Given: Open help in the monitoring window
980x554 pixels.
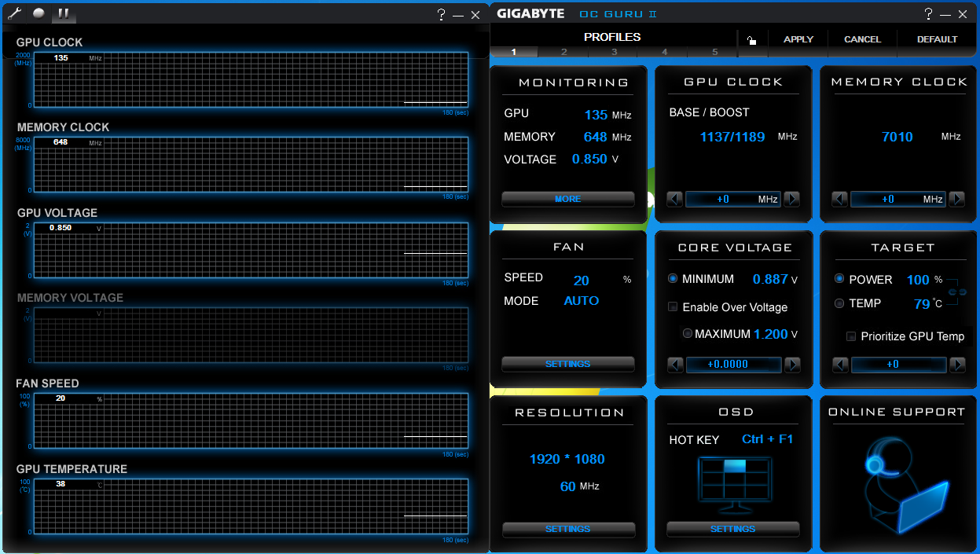Looking at the screenshot, I should [x=442, y=14].
